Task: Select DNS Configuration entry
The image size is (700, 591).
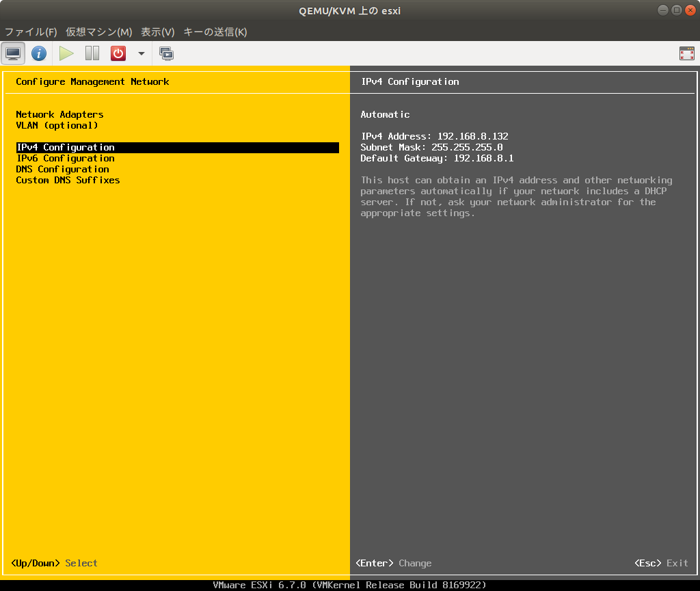Action: [x=62, y=170]
